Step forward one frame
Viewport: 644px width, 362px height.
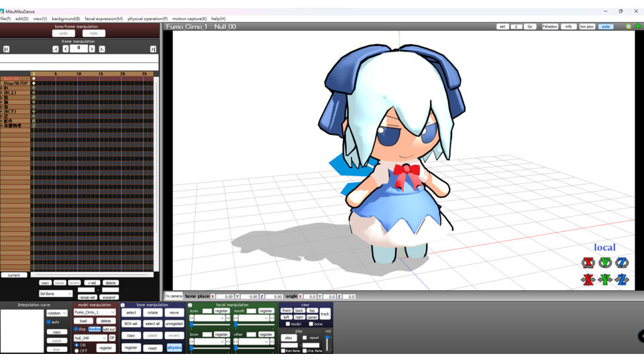pos(92,49)
